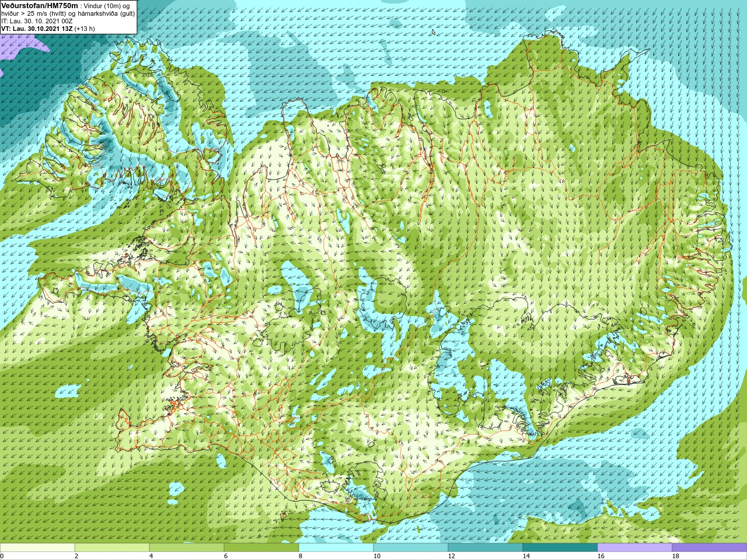This screenshot has width=747, height=560.
Task: Click the scale tick label "10"
Action: (x=376, y=556)
